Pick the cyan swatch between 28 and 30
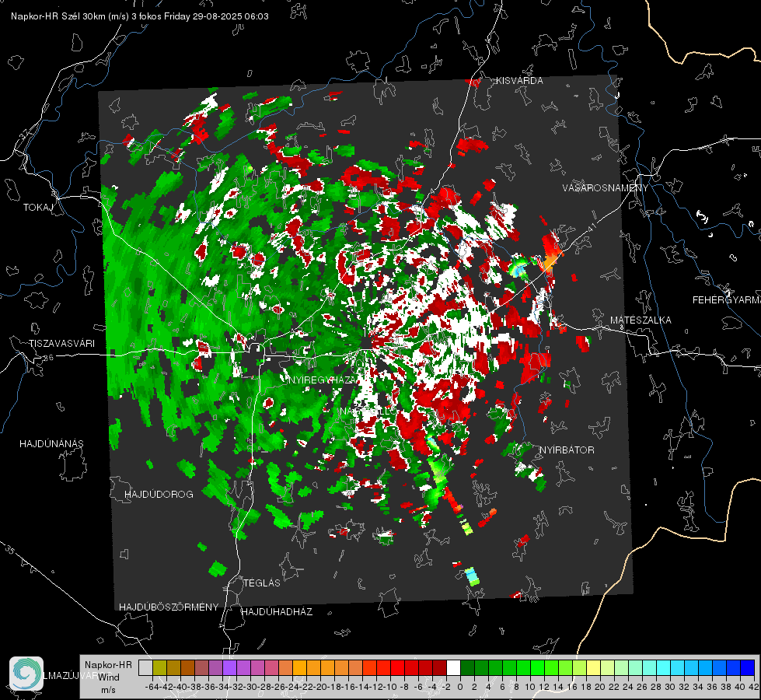This screenshot has height=700, width=761. pos(664,667)
